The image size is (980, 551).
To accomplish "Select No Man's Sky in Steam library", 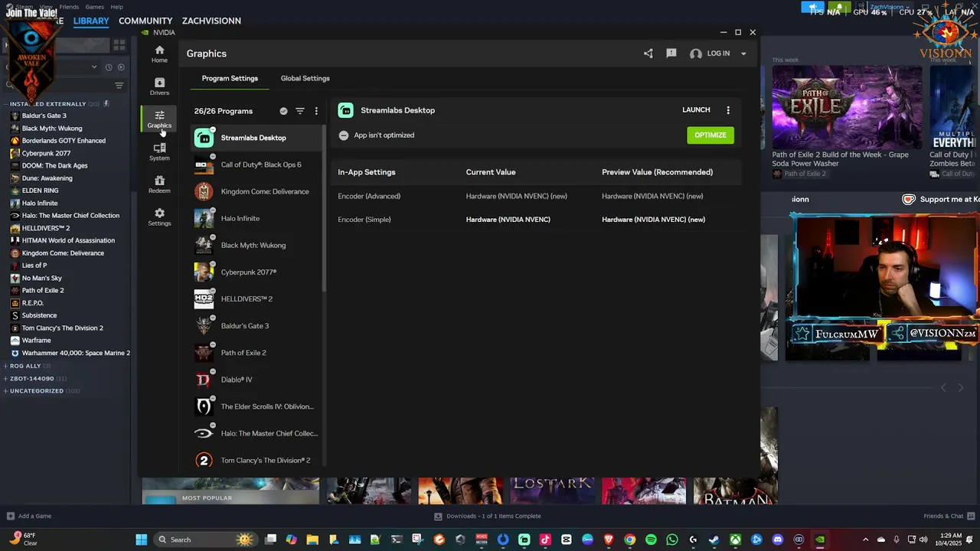I will 41,278.
